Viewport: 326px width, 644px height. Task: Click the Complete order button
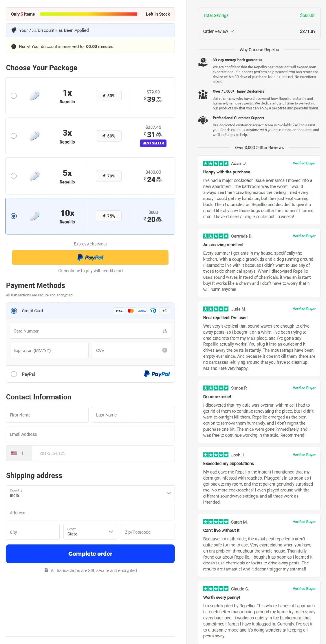click(x=90, y=554)
